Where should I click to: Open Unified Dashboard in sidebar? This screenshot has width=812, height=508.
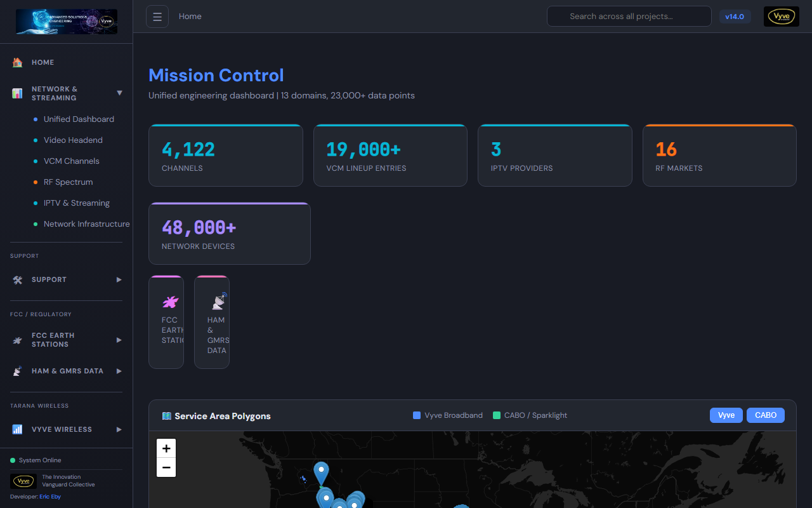click(x=79, y=119)
